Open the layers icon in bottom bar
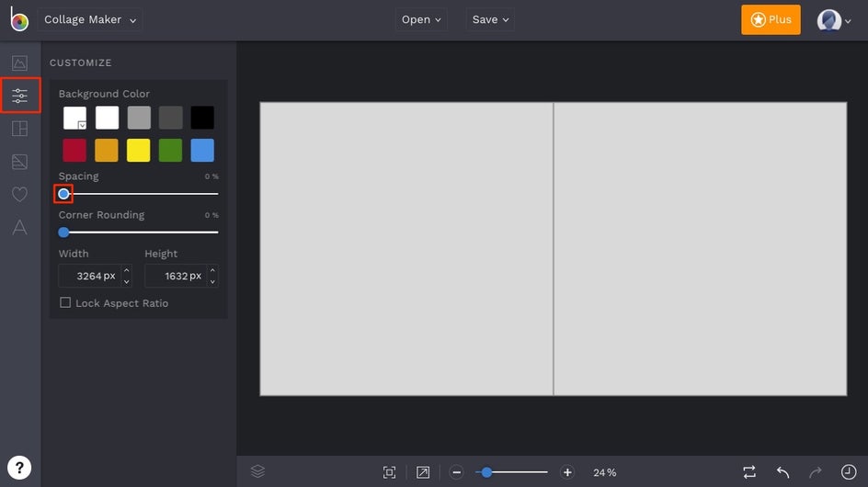The height and width of the screenshot is (487, 868). (257, 471)
